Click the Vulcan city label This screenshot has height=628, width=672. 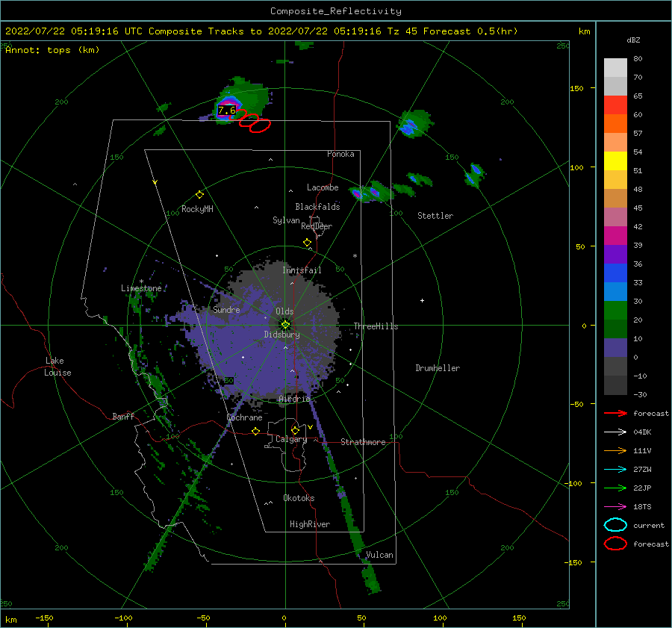(x=379, y=555)
